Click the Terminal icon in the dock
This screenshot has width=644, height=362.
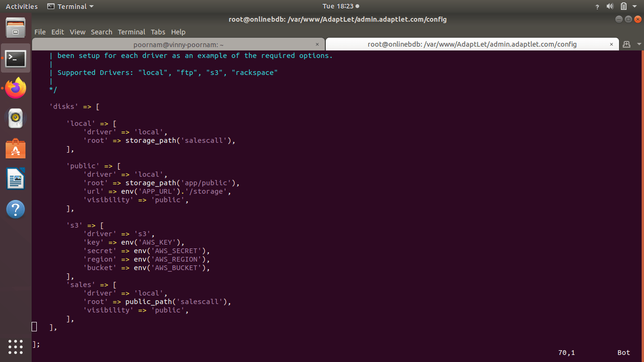click(16, 58)
